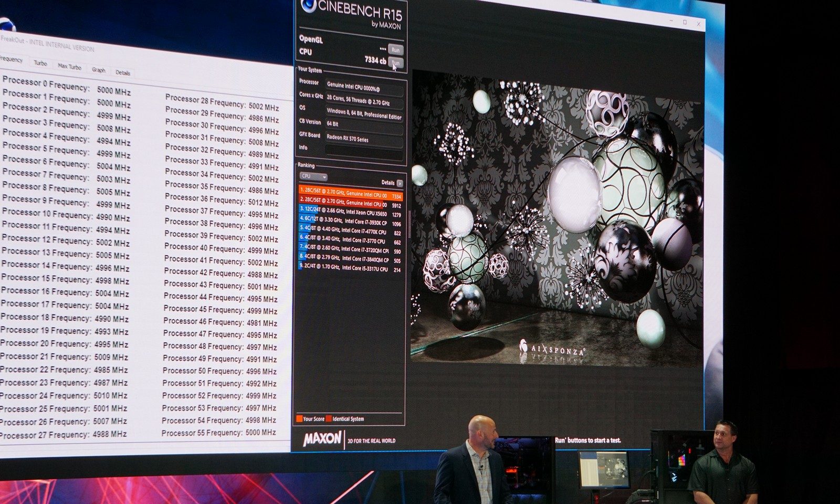
Task: Click the red Identical System legend square
Action: click(329, 418)
